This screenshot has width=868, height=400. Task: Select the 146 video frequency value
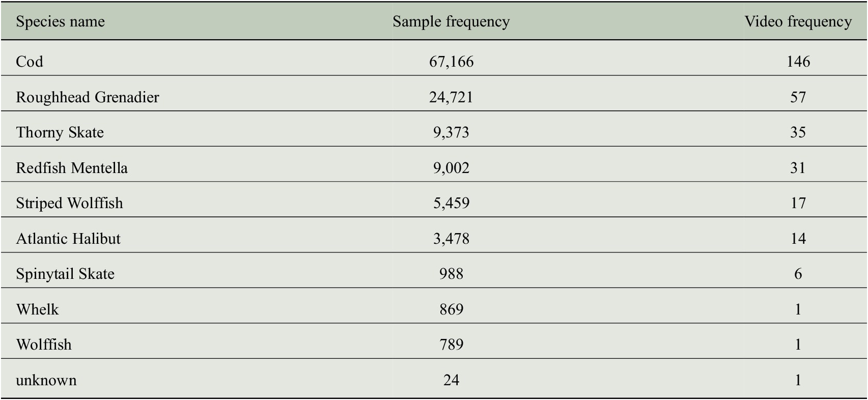coord(798,62)
